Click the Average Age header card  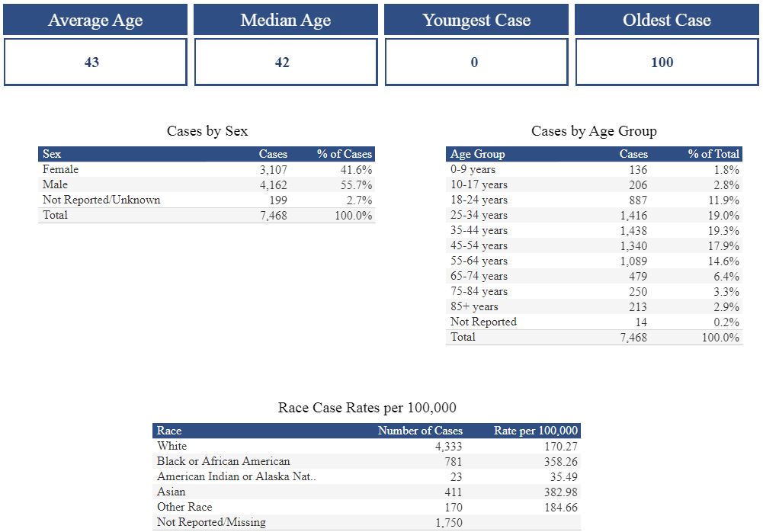point(95,20)
